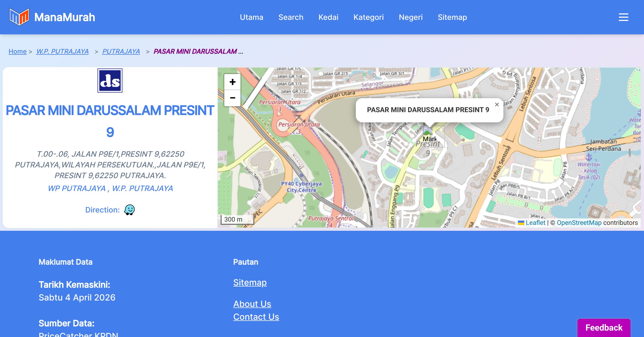Zoom in on the map

tap(232, 82)
